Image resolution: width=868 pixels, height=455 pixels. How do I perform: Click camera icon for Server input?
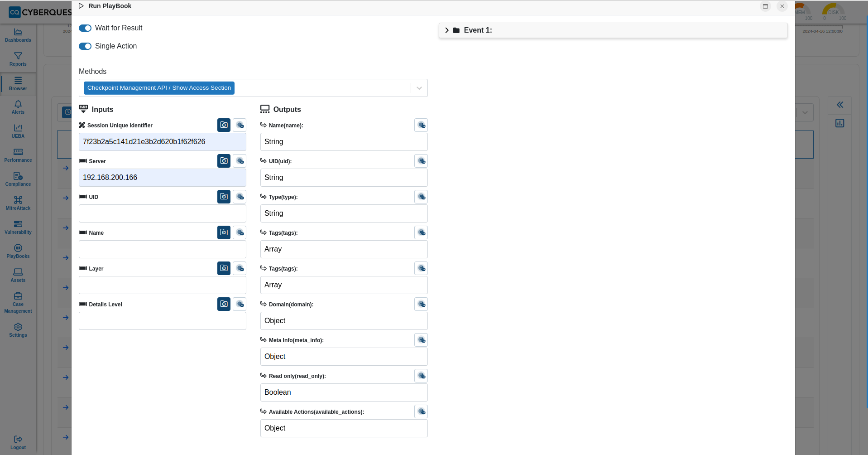point(224,161)
